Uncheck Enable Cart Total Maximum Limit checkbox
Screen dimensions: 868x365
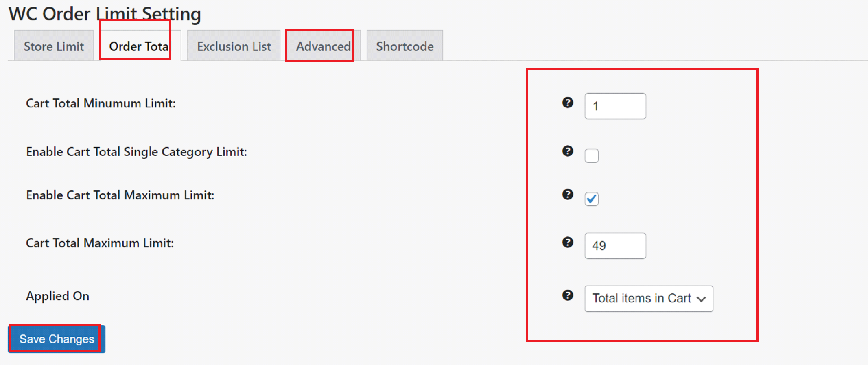coord(591,199)
